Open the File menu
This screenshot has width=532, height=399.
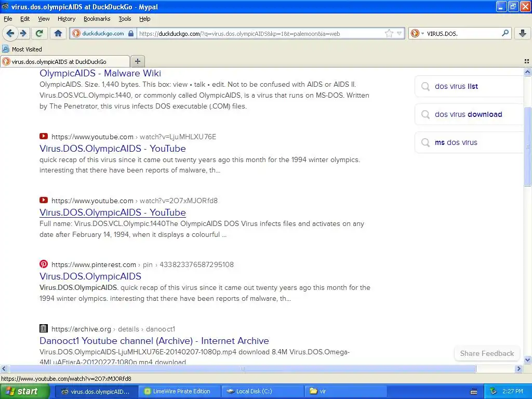[8, 19]
